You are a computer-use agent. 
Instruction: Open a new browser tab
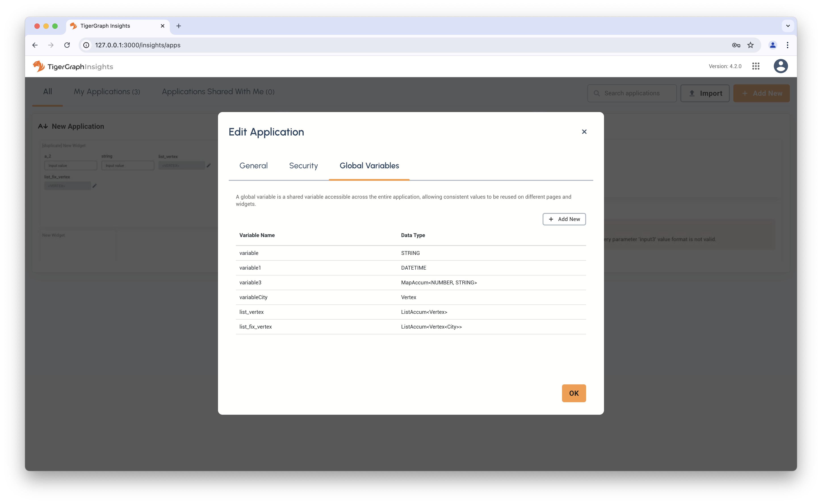(178, 26)
